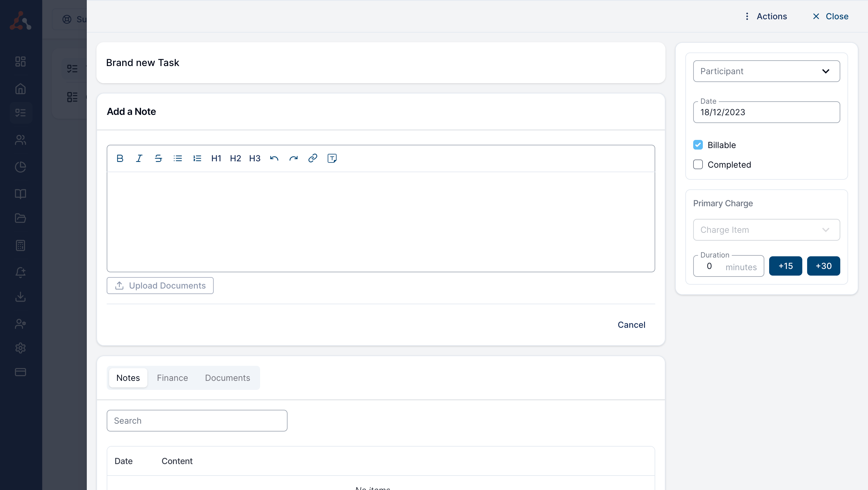
Task: Click the checklist icon in background panel
Action: 72,69
